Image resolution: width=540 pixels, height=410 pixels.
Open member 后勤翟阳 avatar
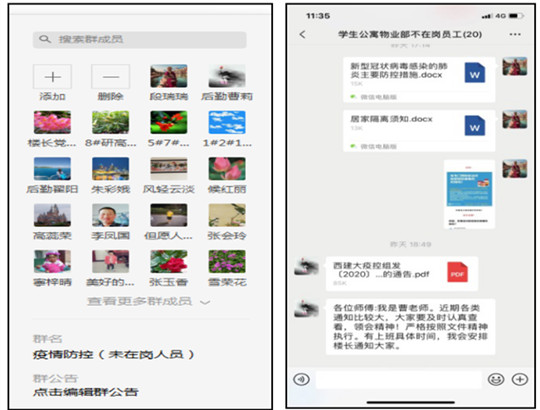52,169
